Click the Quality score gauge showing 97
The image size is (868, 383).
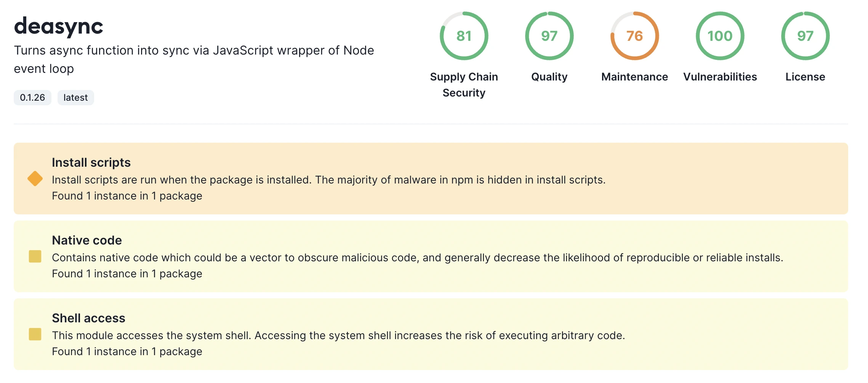click(549, 36)
